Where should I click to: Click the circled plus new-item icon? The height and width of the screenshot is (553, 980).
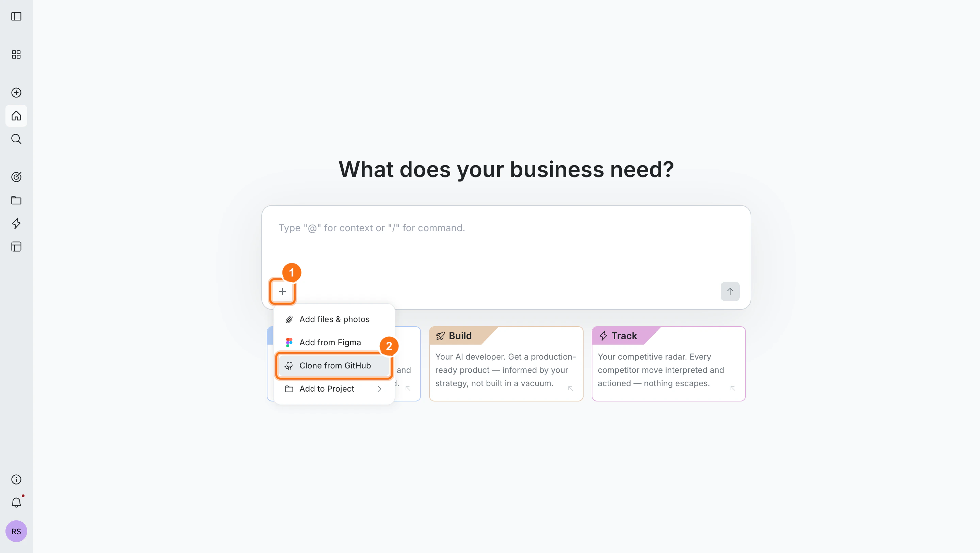click(16, 93)
